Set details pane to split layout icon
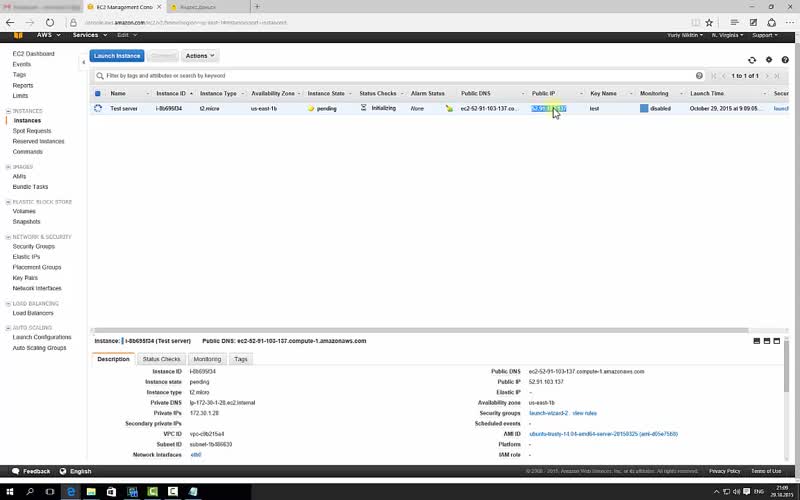The width and height of the screenshot is (800, 500). (767, 341)
